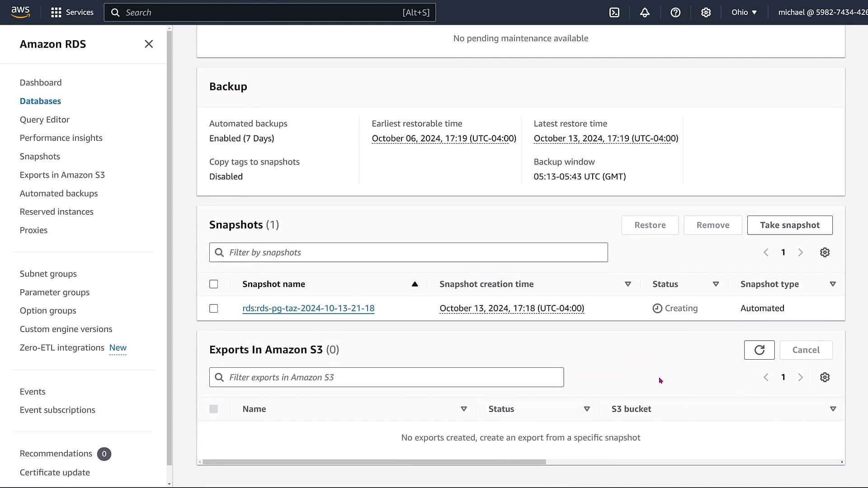Viewport: 868px width, 488px height.
Task: Open Snapshots table preferences gear
Action: point(825,253)
